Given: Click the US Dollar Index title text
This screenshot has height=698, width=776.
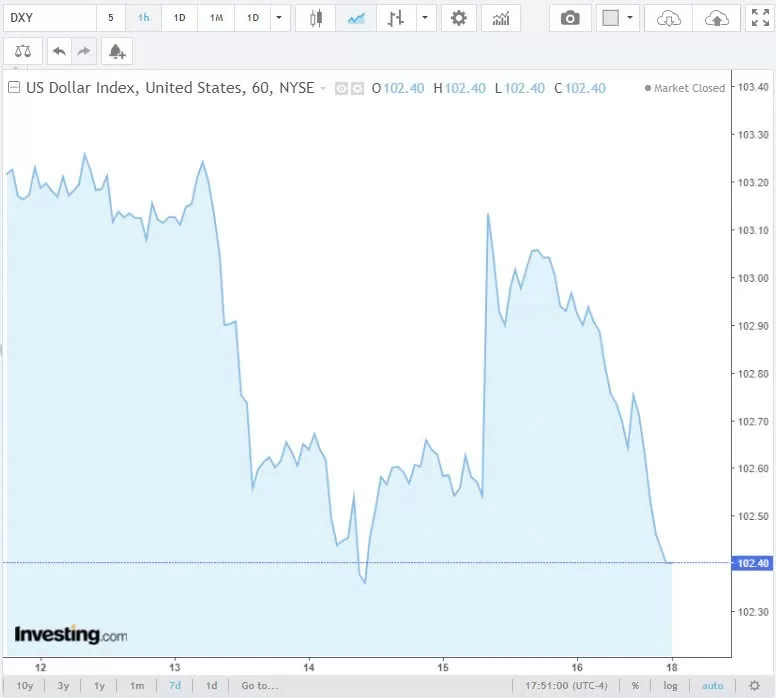Looking at the screenshot, I should pos(170,88).
